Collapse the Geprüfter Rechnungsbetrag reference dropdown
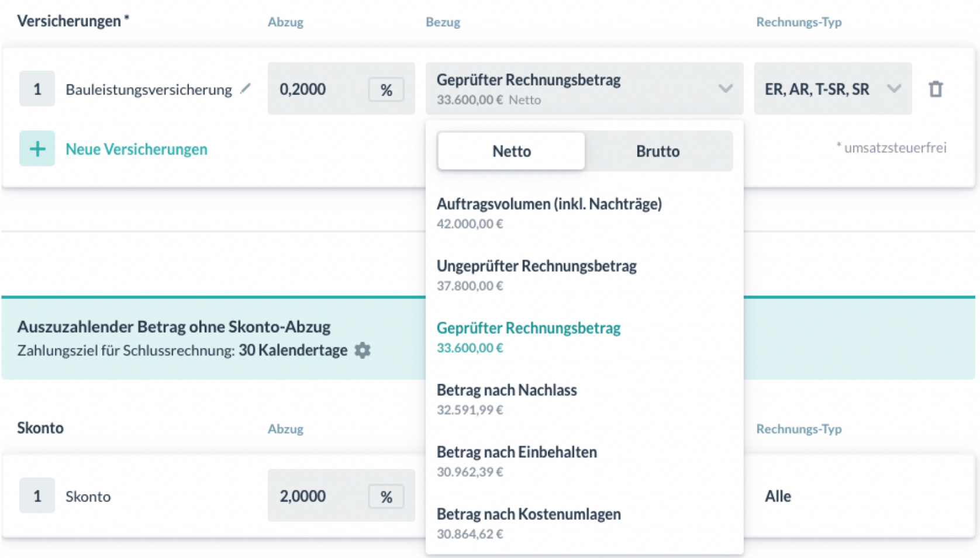980x558 pixels. 725,89
